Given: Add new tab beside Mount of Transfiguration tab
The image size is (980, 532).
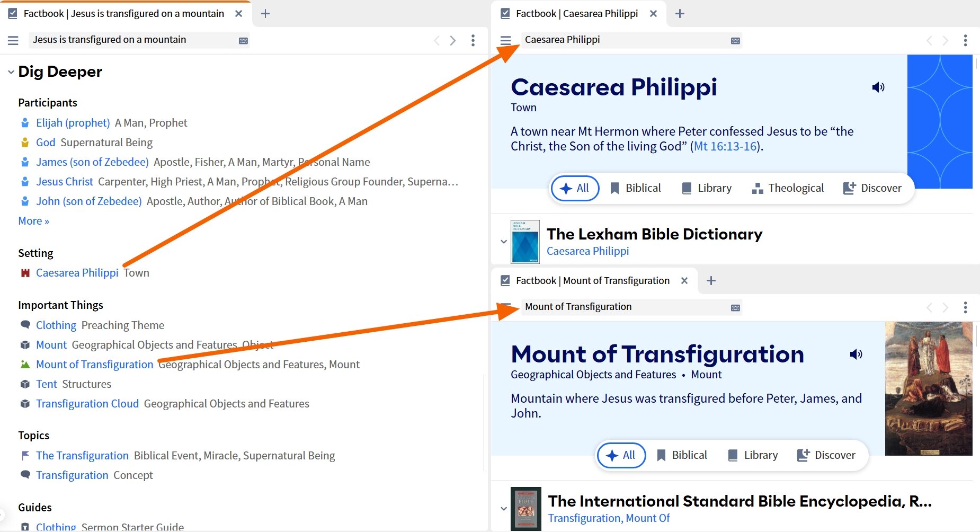Looking at the screenshot, I should (x=711, y=280).
